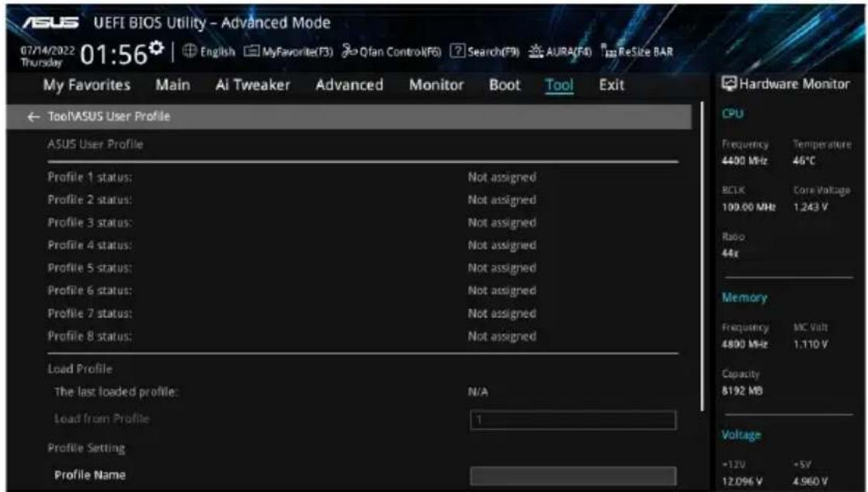The height and width of the screenshot is (492, 868).
Task: Switch to the Main tab
Action: coord(172,85)
